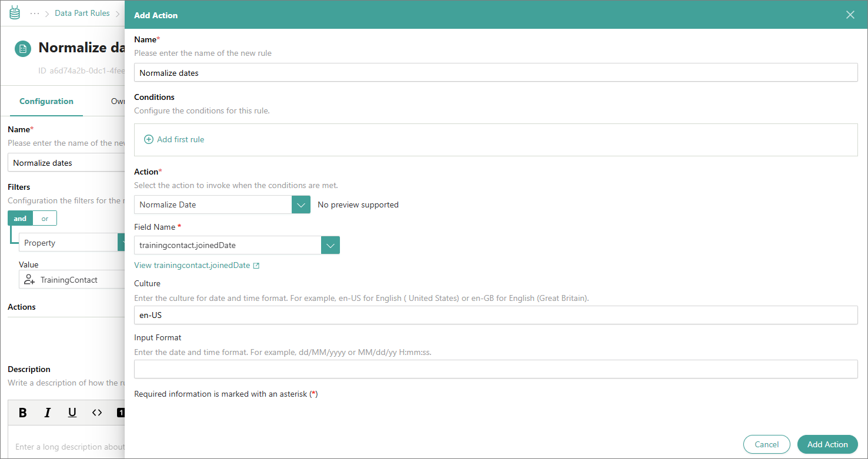The height and width of the screenshot is (459, 868).
Task: Open View trainingcontact.joinedDate link
Action: click(192, 265)
